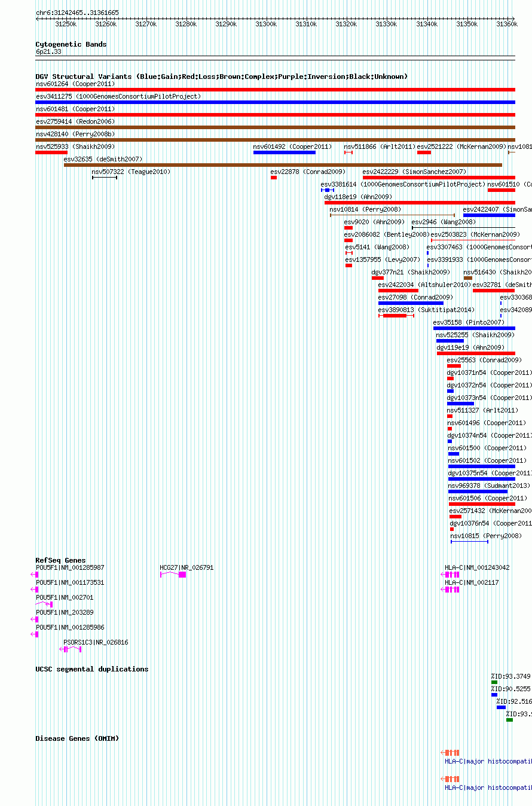Open POU5F1|NM_001285987 gene label

70,567
